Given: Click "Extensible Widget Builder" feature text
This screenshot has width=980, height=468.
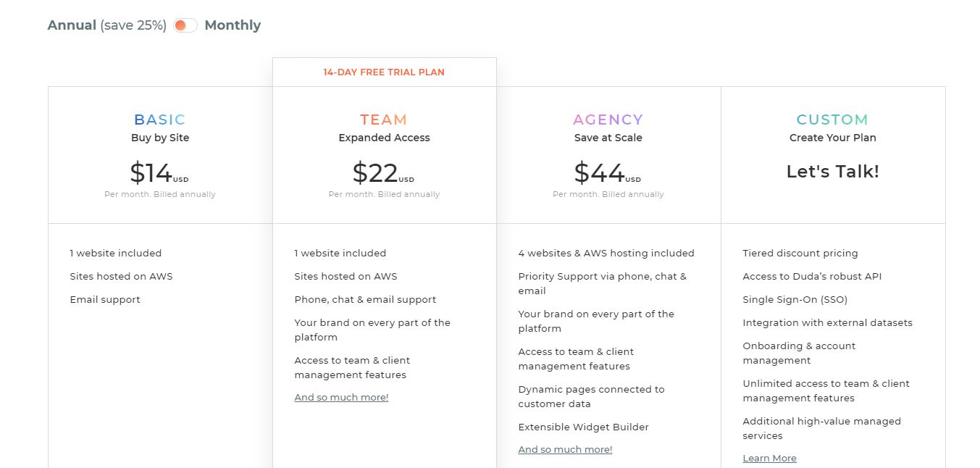Looking at the screenshot, I should point(583,427).
